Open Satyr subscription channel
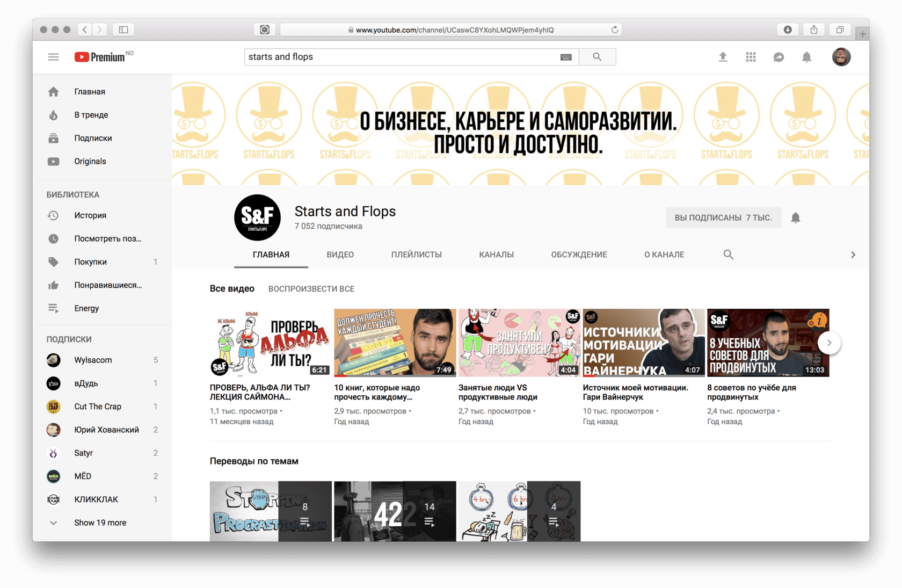Viewport: 902px width, 588px height. (x=102, y=453)
